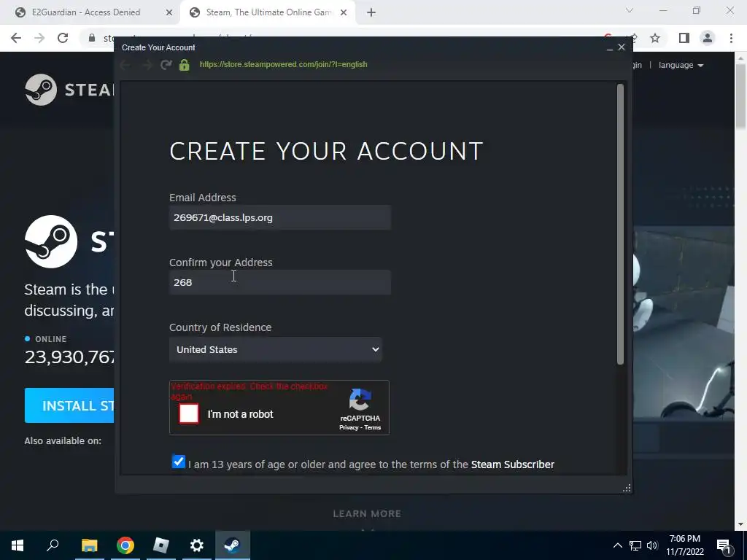Click the Steam dialog vertical scrollbar
Image resolution: width=747 pixels, height=560 pixels.
pyautogui.click(x=620, y=225)
